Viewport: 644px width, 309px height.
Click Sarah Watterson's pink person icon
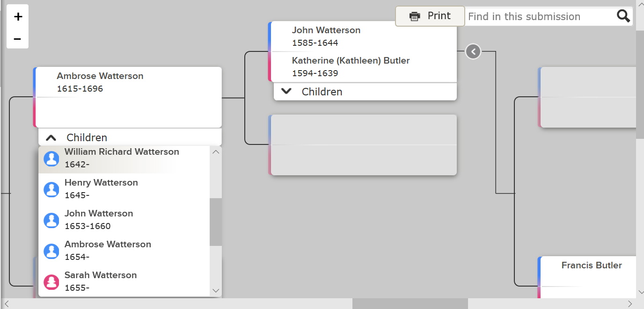click(x=51, y=282)
